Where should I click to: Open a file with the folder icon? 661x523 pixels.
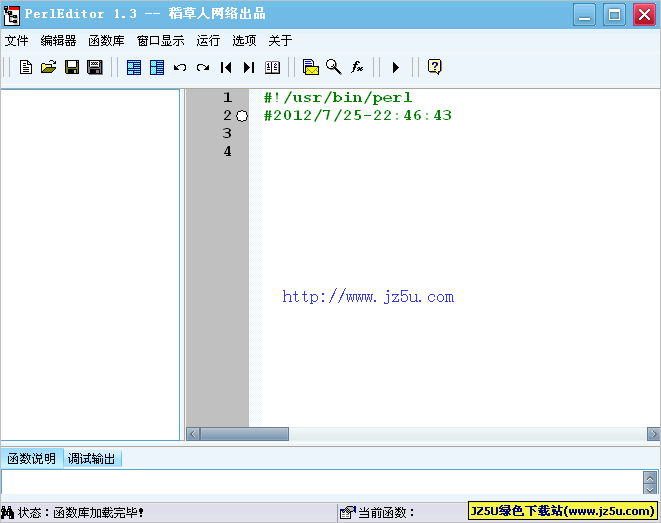pyautogui.click(x=48, y=67)
